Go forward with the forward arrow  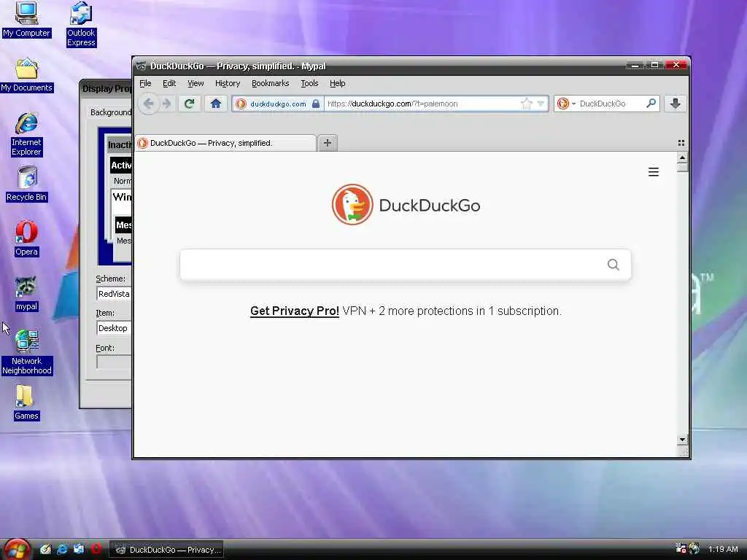click(166, 104)
